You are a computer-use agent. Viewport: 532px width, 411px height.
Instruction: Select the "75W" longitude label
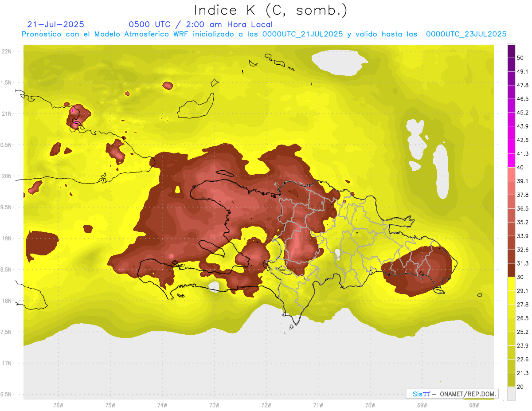110,405
